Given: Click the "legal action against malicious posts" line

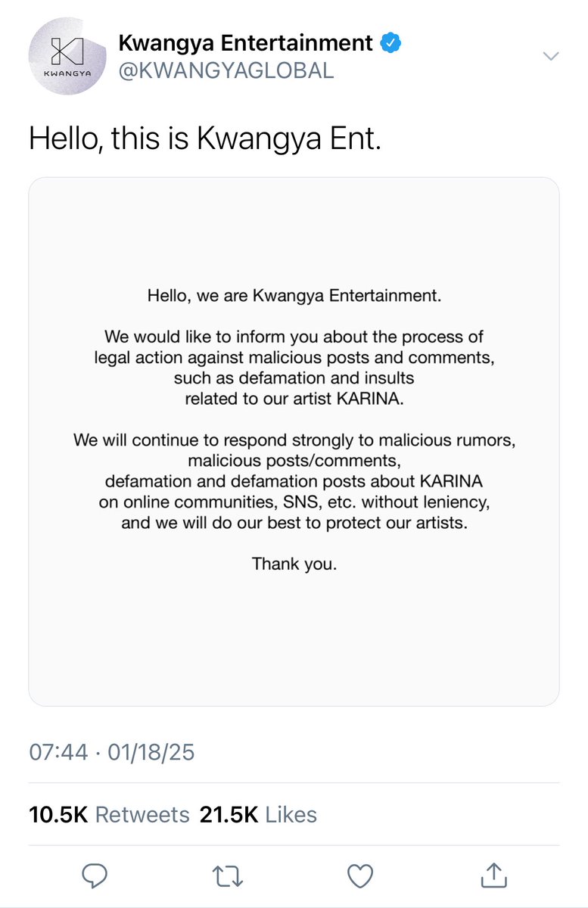Looking at the screenshot, I should click(294, 356).
